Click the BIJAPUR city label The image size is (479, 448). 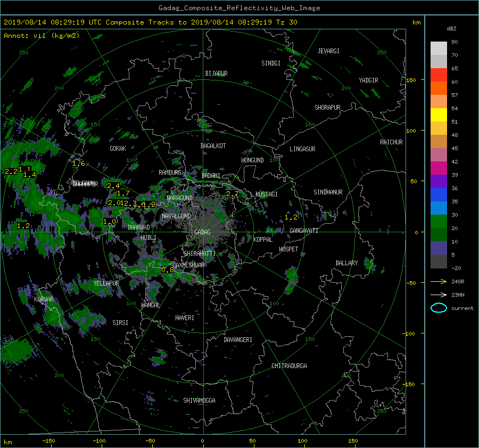[x=216, y=74]
